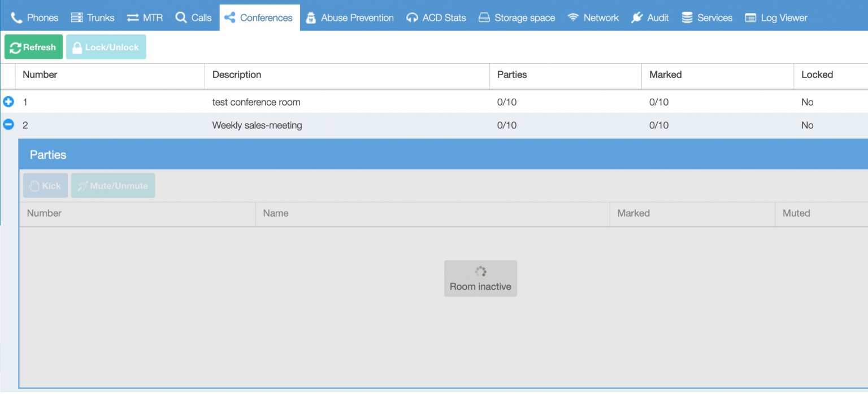The width and height of the screenshot is (868, 394).
Task: Expand conference room 1 details
Action: tap(8, 102)
